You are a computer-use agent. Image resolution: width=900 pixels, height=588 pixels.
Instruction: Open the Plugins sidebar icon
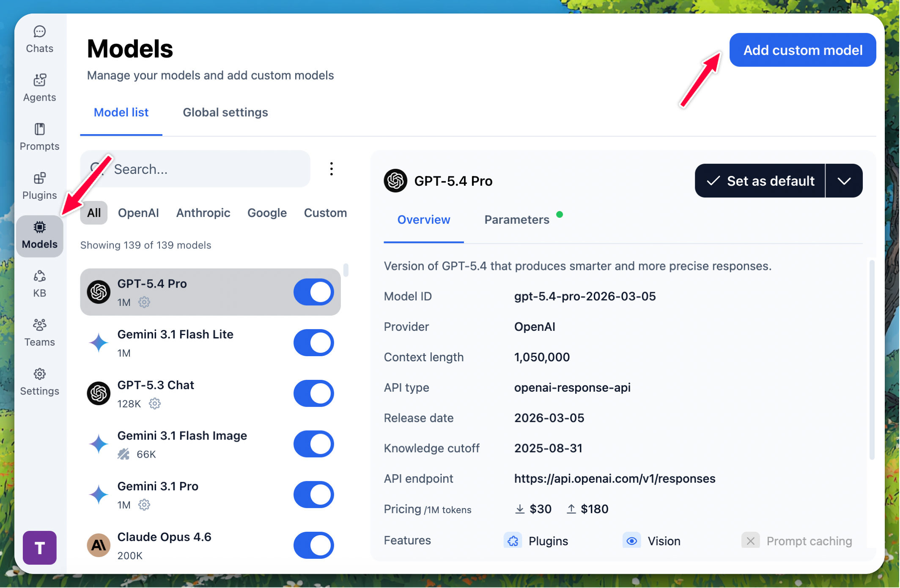(x=39, y=186)
